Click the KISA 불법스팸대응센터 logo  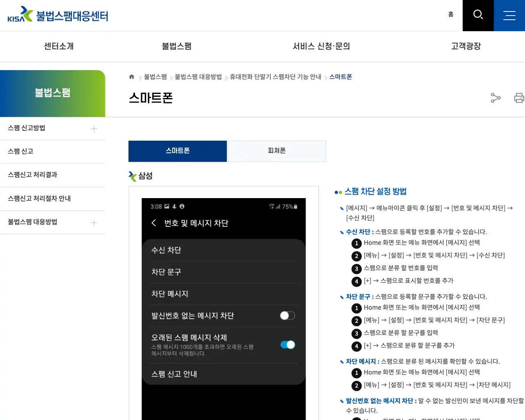coord(57,14)
